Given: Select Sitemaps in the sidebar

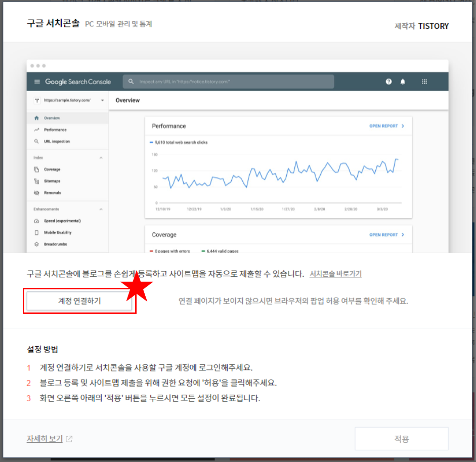Looking at the screenshot, I should point(67,181).
